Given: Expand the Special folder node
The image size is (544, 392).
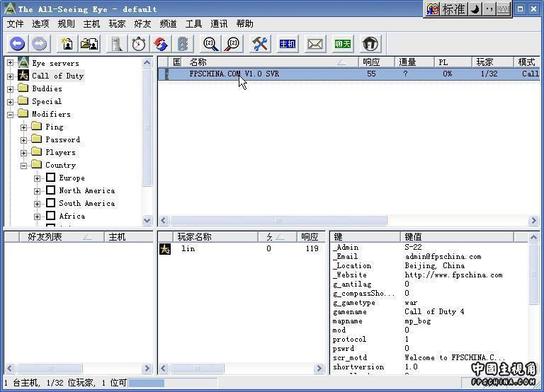Looking at the screenshot, I should click(x=11, y=102).
